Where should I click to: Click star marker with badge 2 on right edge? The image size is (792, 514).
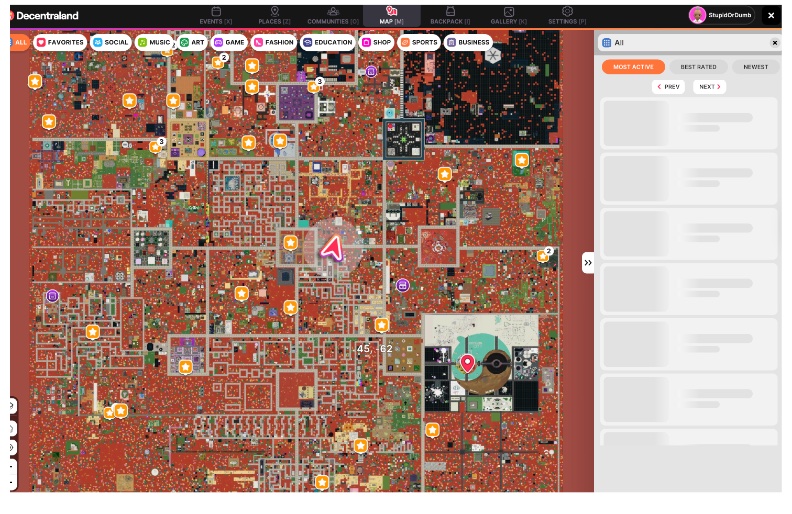543,256
